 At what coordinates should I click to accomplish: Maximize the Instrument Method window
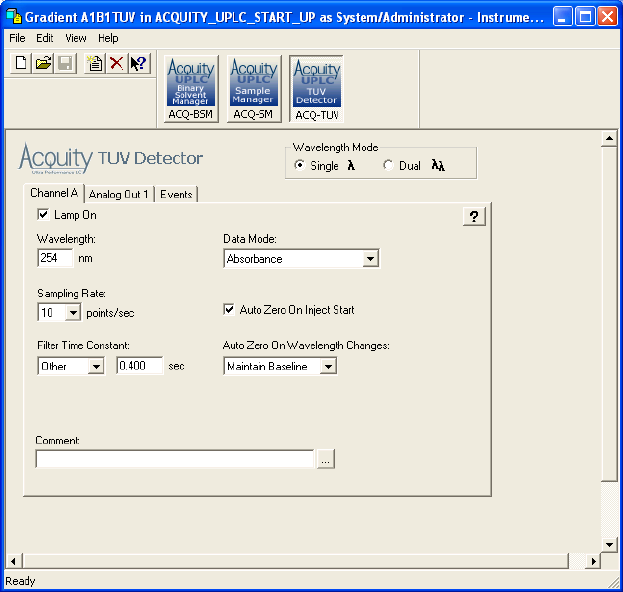point(585,17)
